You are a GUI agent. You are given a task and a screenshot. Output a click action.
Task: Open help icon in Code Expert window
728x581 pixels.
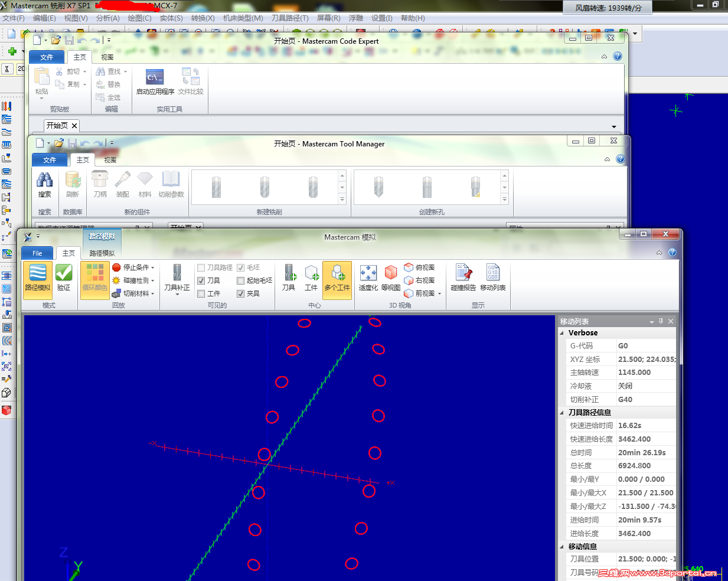(617, 56)
